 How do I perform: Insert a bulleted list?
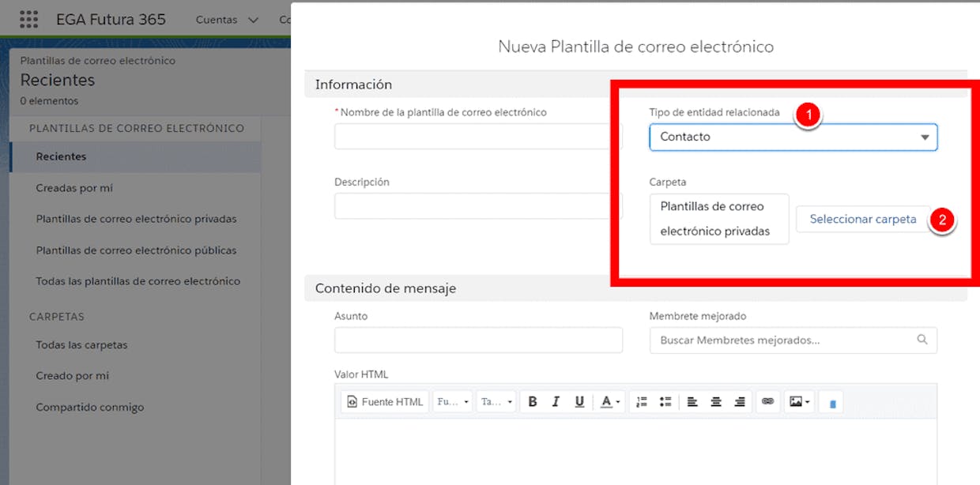click(x=665, y=402)
